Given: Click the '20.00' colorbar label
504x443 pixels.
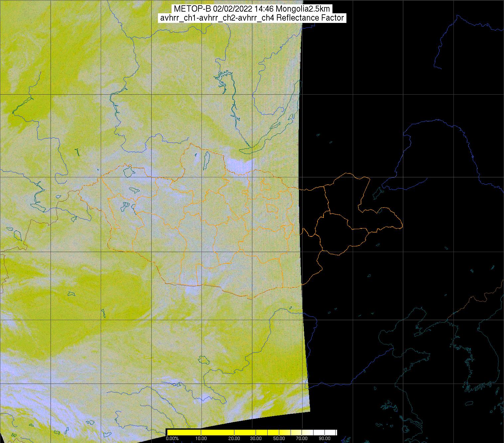Looking at the screenshot, I should pos(234,439).
